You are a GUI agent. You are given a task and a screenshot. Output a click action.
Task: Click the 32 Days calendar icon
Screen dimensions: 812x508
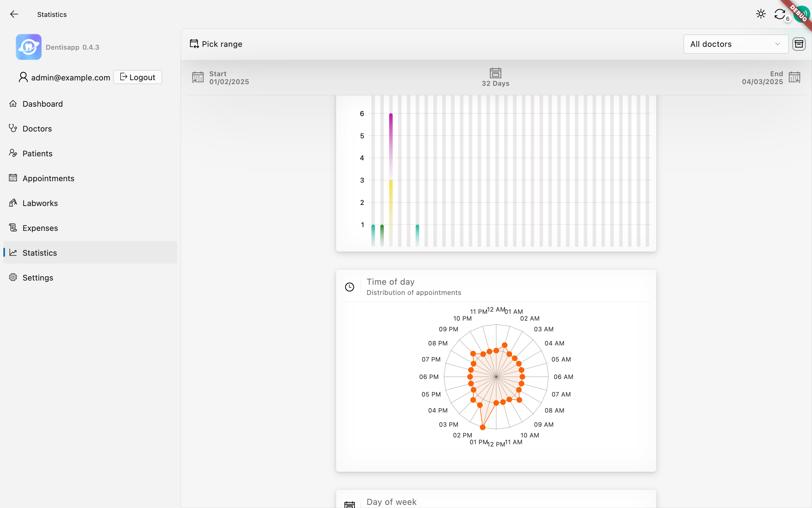[496, 73]
